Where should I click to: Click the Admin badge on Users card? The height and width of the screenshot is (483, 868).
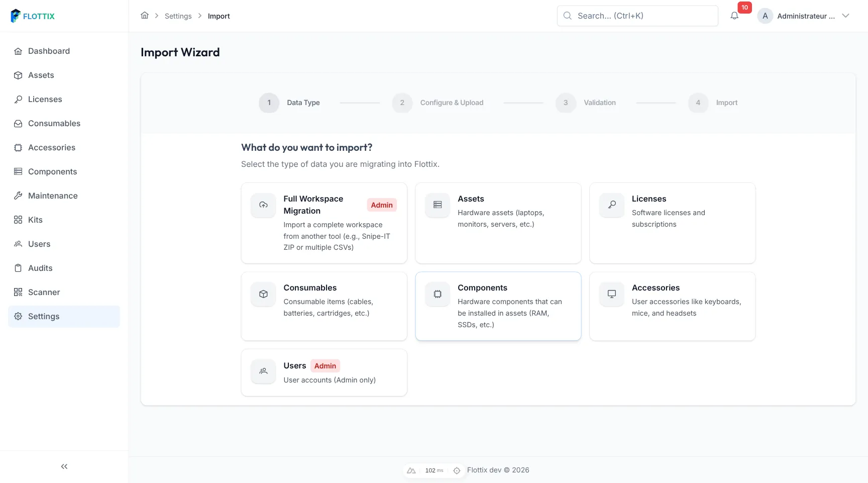pos(325,366)
